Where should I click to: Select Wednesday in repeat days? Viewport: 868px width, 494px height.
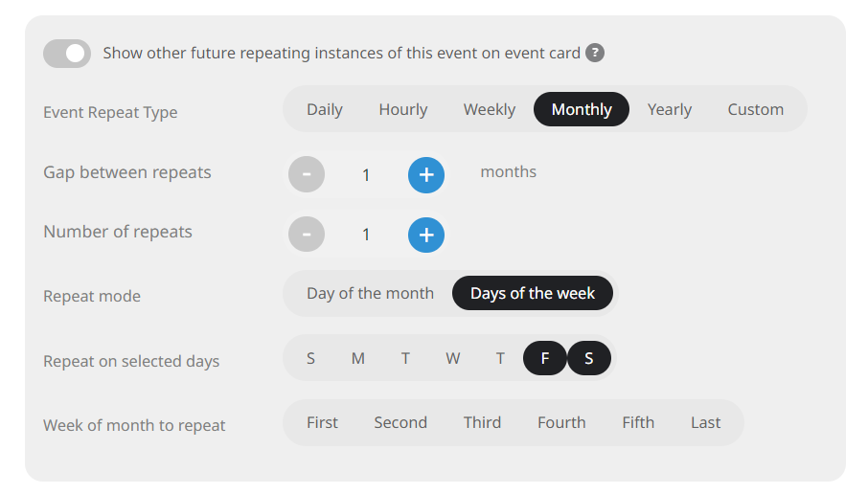pyautogui.click(x=453, y=358)
